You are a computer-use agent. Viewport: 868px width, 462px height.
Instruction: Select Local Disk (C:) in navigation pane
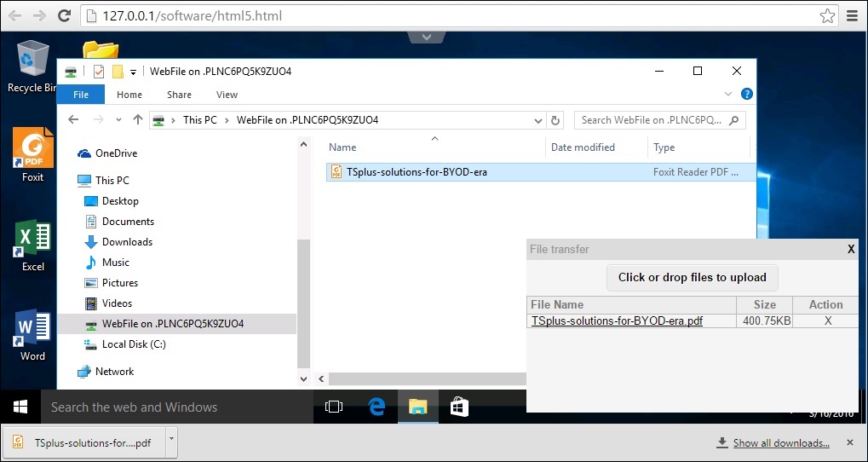[134, 344]
